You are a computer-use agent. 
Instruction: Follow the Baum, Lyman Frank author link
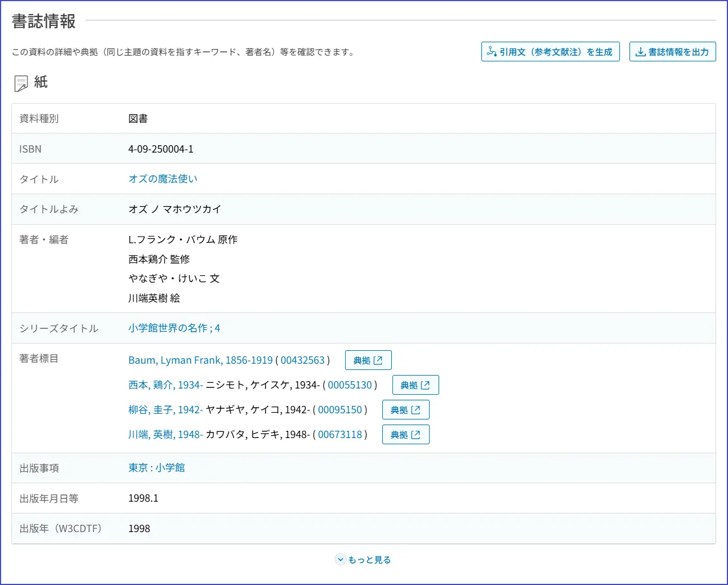click(x=200, y=360)
